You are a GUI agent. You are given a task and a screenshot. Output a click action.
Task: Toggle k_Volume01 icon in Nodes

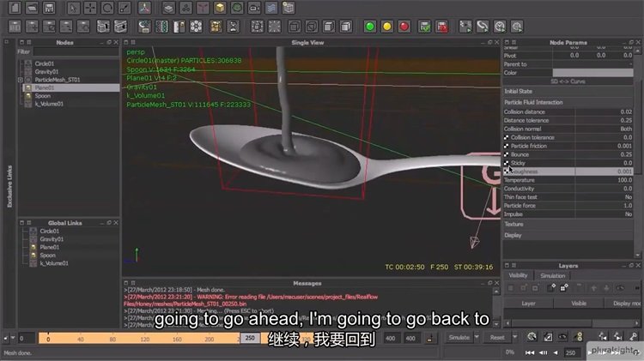pyautogui.click(x=28, y=104)
